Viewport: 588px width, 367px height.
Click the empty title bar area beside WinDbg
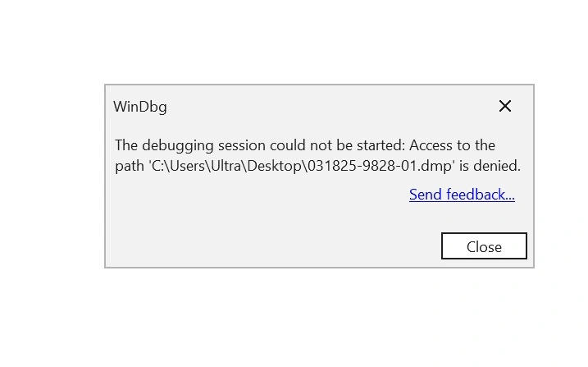pos(330,107)
